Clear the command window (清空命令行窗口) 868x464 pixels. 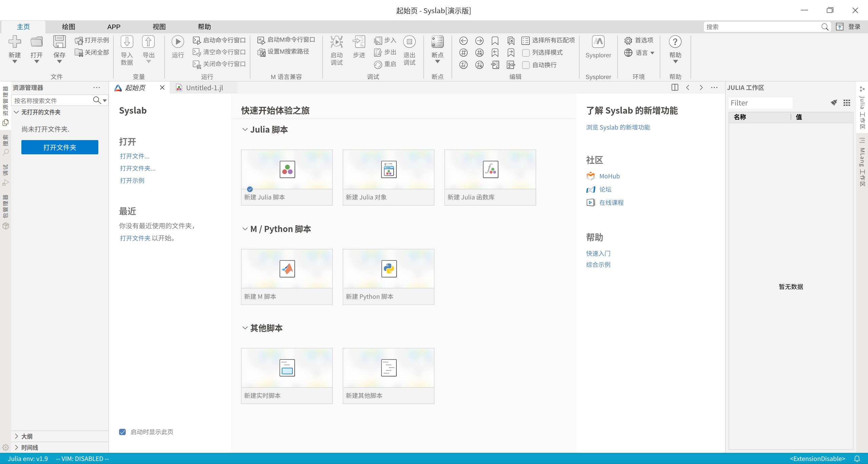(x=219, y=52)
